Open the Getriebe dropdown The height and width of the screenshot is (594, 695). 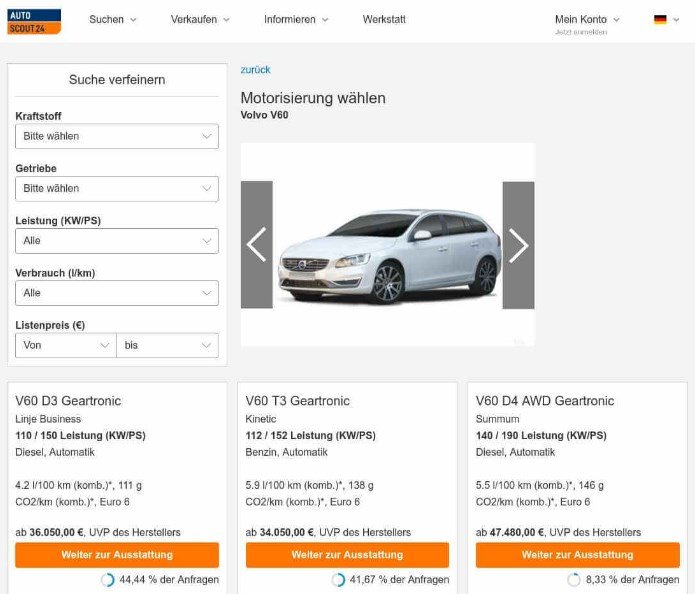coord(117,188)
